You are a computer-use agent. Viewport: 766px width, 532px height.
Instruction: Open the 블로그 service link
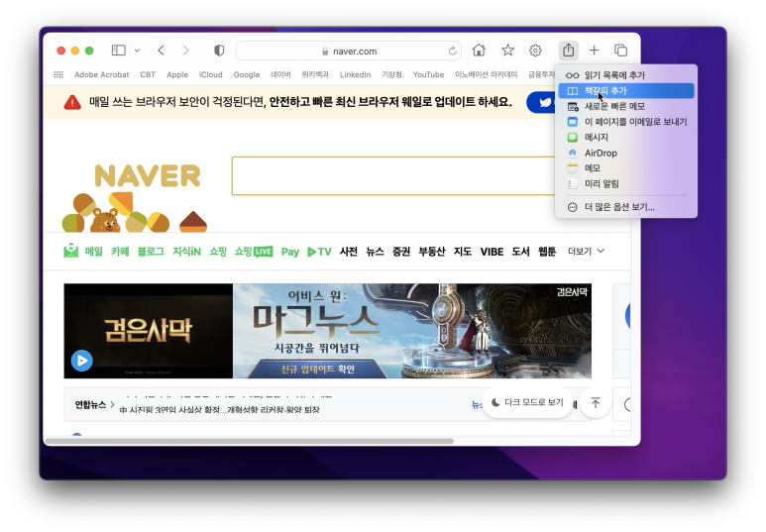pyautogui.click(x=151, y=252)
